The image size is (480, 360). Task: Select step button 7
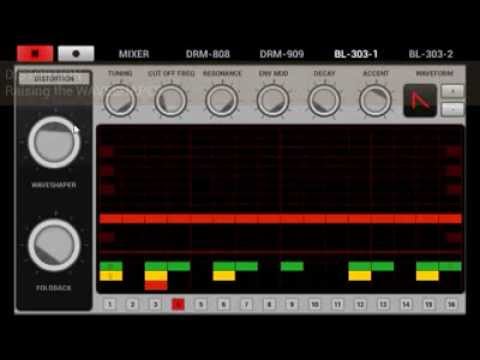click(246, 304)
